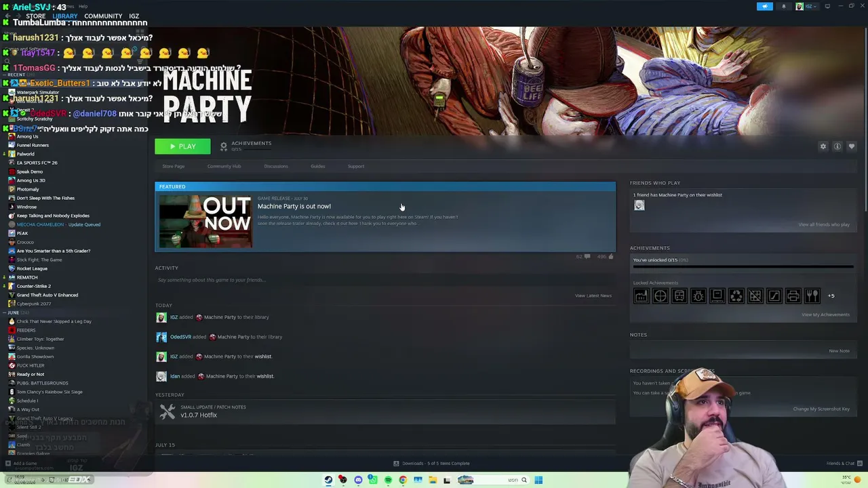
Task: Open the Windows Start button
Action: click(538, 480)
